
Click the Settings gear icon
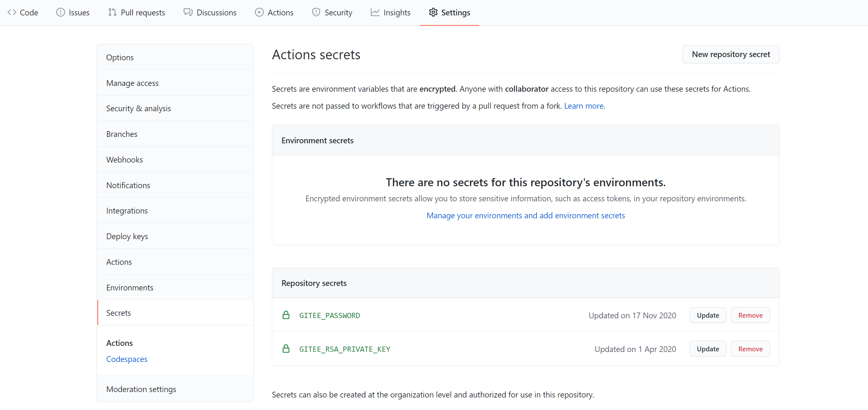click(433, 13)
